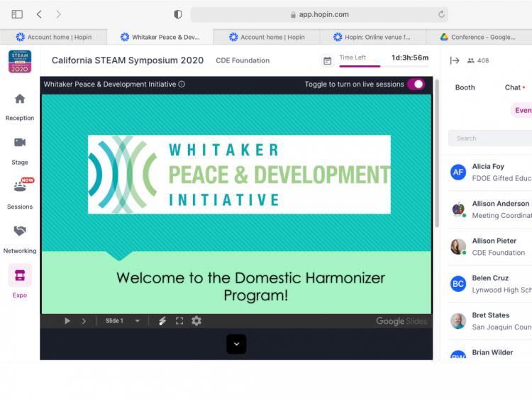This screenshot has width=532, height=399.
Task: Click the booth vertical scrollbar
Action: 437,153
